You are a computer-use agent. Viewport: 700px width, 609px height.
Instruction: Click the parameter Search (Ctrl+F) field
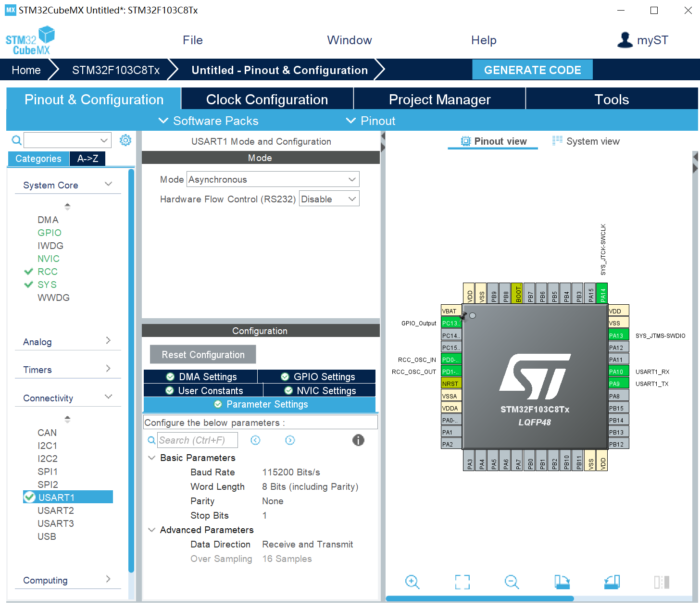(x=198, y=440)
